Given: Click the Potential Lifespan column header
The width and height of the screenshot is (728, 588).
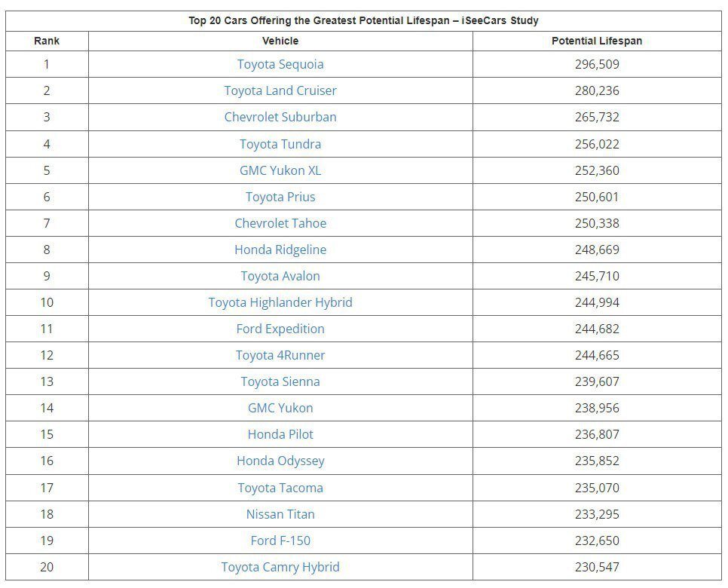Looking at the screenshot, I should [x=597, y=41].
